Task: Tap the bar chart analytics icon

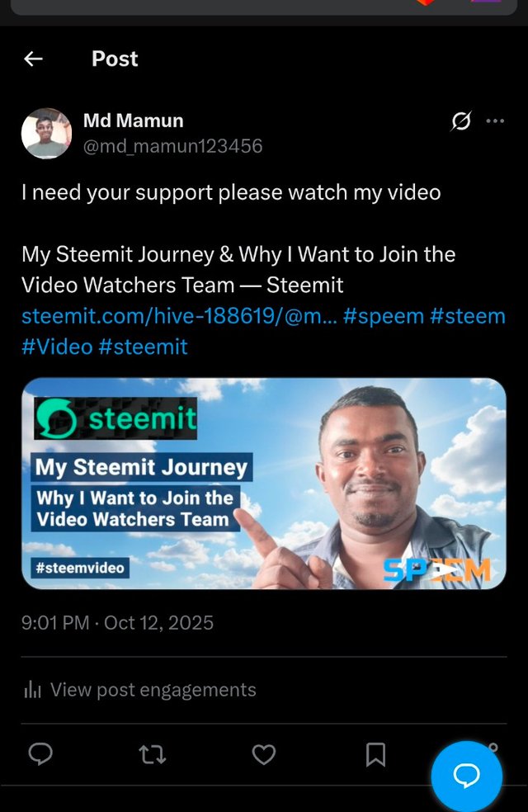Action: 32,690
